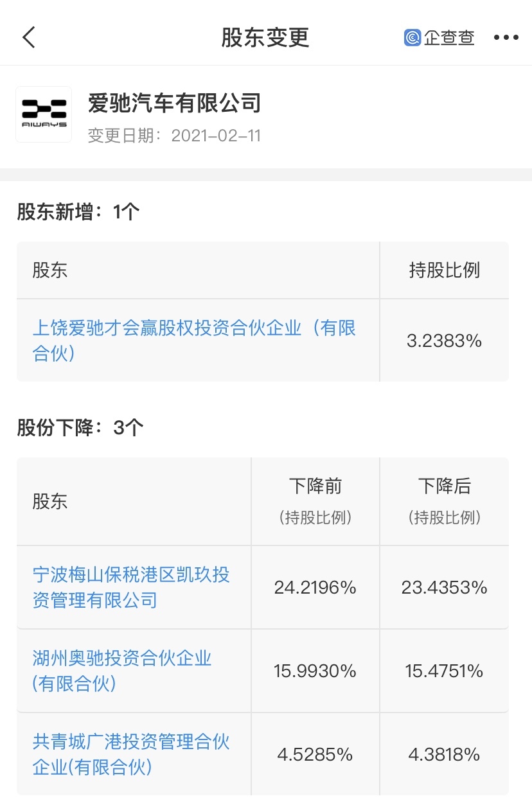532x805 pixels.
Task: Tap the 股东变更 page title
Action: [x=265, y=37]
